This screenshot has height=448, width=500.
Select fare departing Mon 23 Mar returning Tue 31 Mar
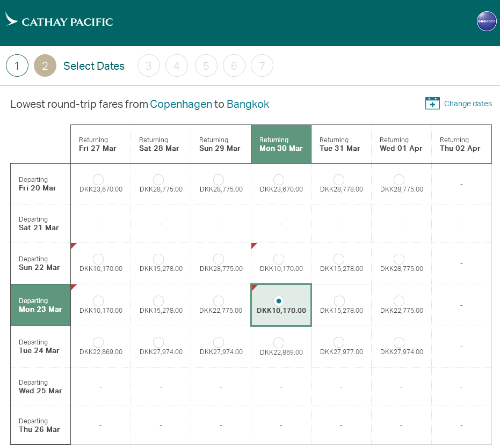tap(339, 301)
